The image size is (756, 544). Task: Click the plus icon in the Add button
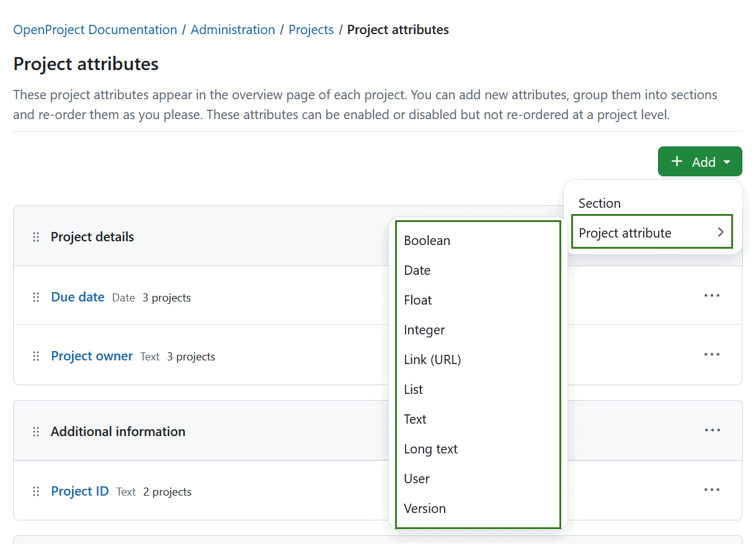click(x=676, y=161)
